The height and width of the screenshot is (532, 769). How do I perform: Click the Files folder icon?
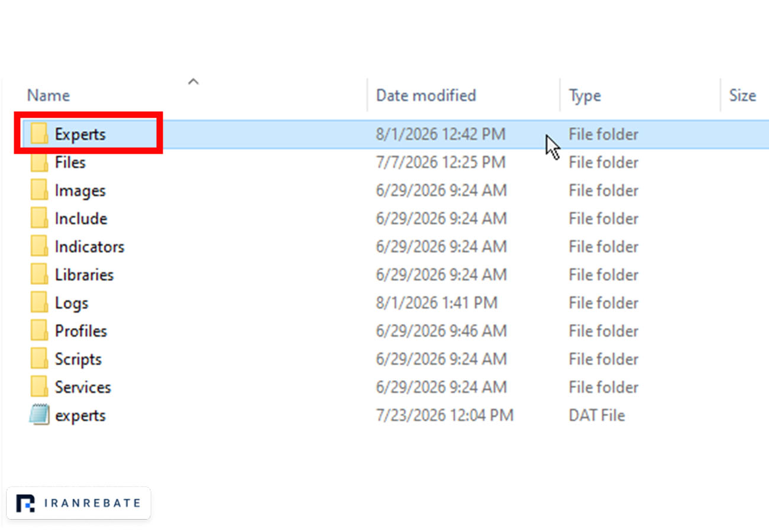tap(39, 163)
